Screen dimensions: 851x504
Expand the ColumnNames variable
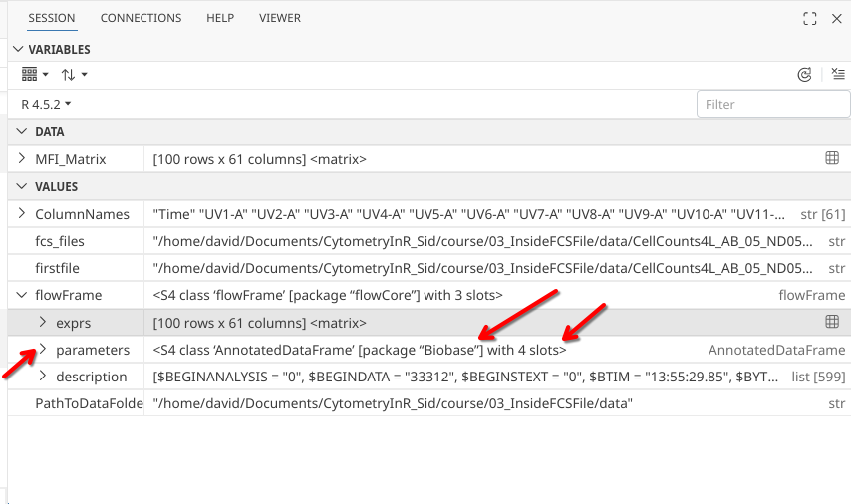click(x=22, y=213)
